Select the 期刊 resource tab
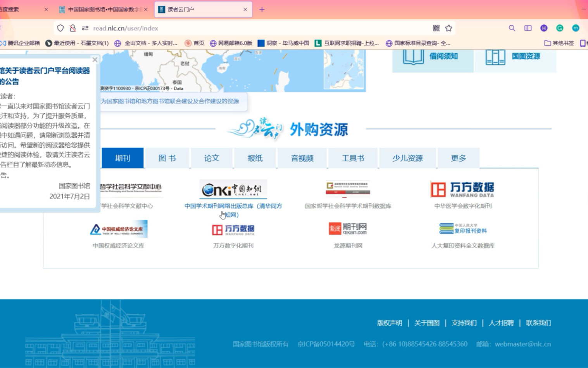The image size is (588, 368). 122,158
